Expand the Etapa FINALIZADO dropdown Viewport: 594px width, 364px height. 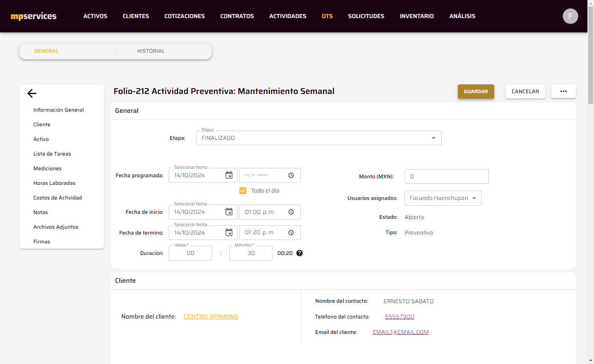(x=319, y=138)
